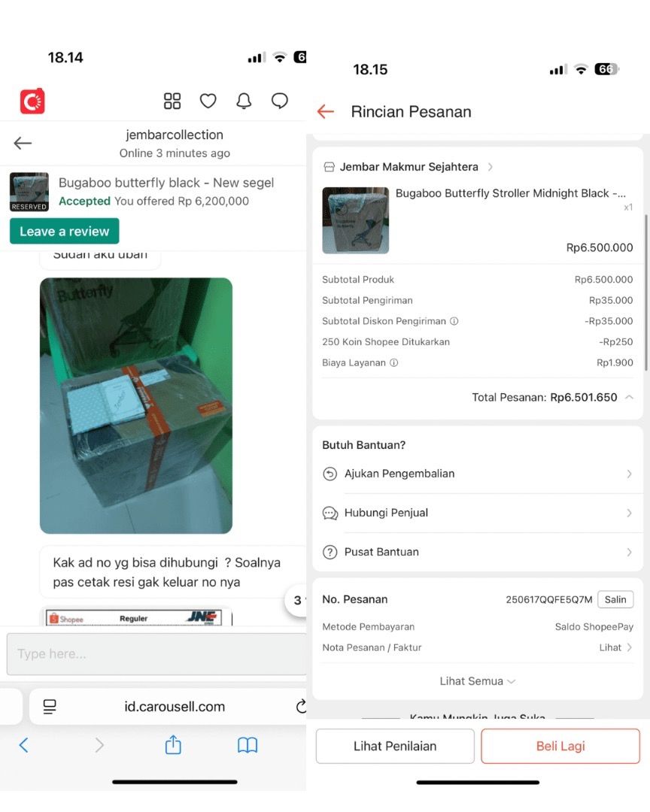Screen dimensions: 650x812
Task: Tap the Bugaboo butterfly black - New segel title
Action: point(166,183)
